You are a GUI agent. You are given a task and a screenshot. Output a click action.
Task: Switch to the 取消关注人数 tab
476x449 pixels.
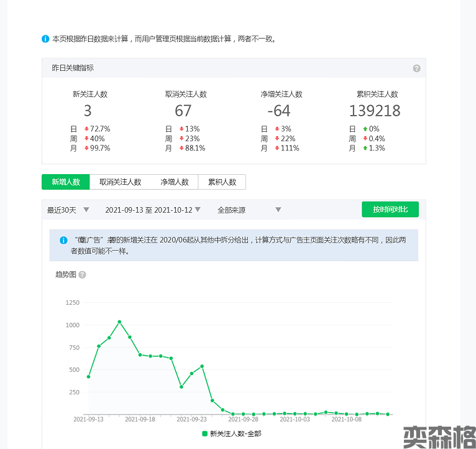(121, 182)
